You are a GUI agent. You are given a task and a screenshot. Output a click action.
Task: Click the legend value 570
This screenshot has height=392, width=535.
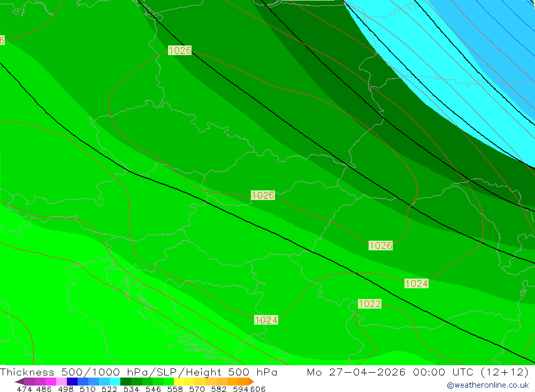pyautogui.click(x=196, y=389)
